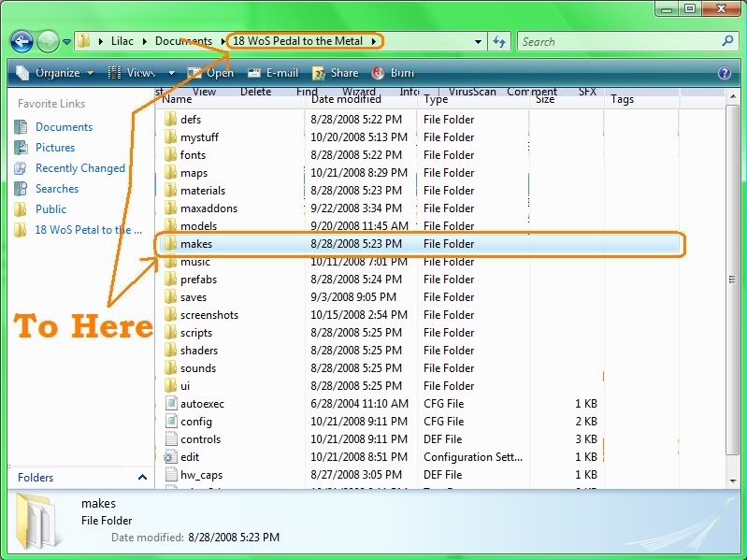
Task: Expand the Views dropdown arrow
Action: tap(171, 73)
